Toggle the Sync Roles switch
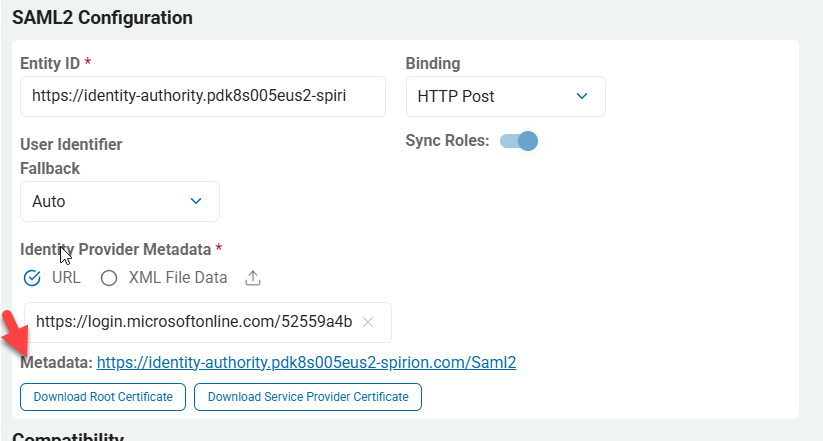823x441 pixels. click(519, 141)
